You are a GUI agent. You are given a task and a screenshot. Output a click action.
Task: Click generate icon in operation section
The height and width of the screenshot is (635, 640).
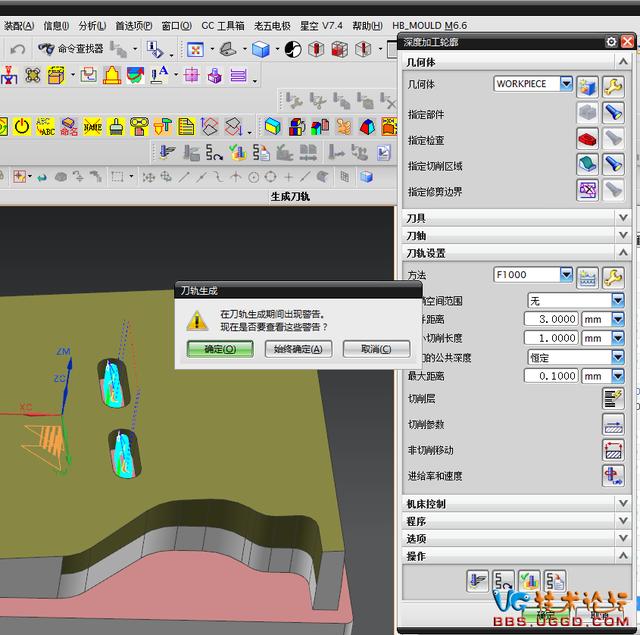point(478,580)
